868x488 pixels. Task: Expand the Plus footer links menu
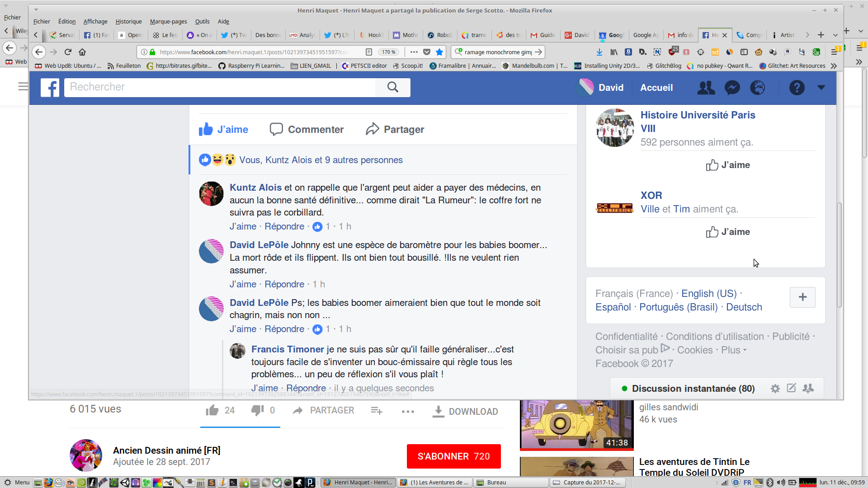(x=733, y=350)
